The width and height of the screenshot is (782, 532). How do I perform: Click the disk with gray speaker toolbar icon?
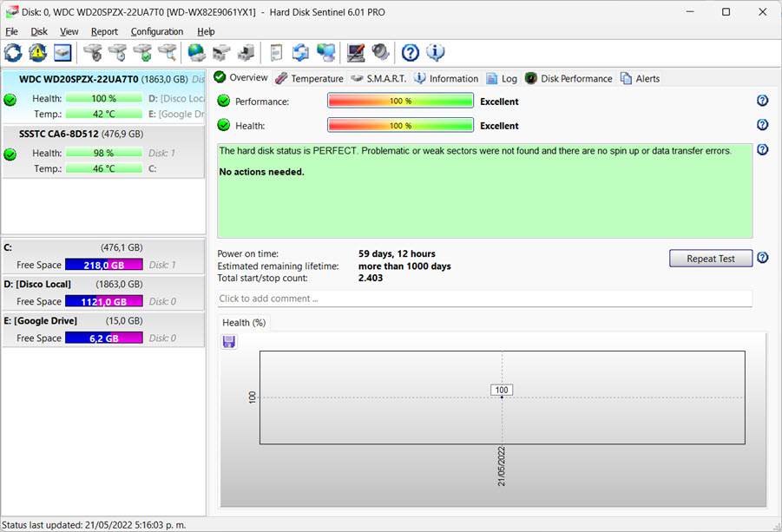tap(92, 52)
